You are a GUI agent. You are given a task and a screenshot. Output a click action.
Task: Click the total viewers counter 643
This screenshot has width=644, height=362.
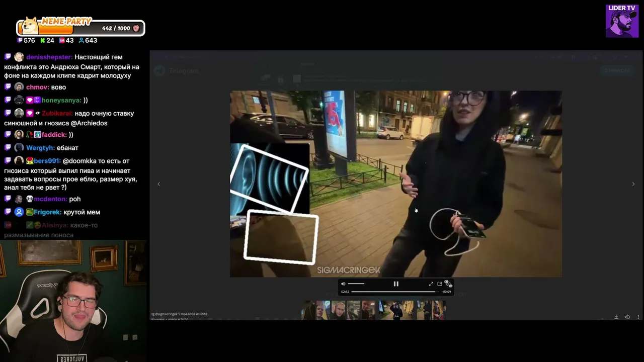[x=88, y=40]
